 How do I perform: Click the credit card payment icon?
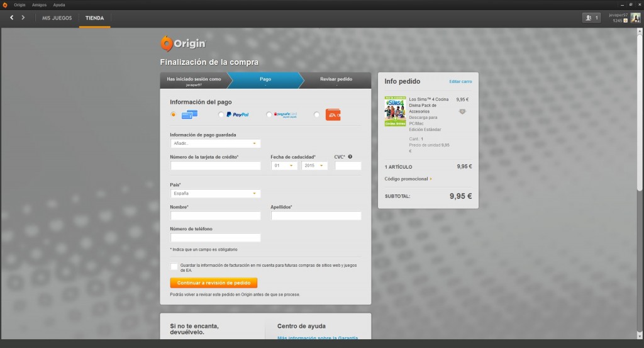pos(189,115)
